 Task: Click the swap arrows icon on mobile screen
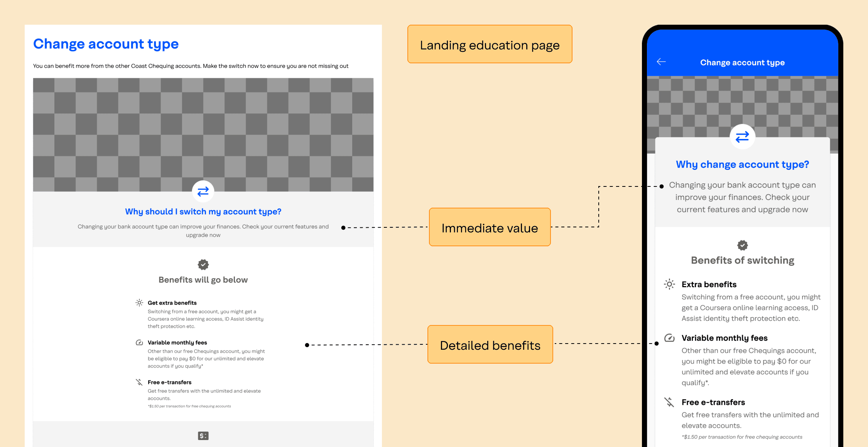click(x=742, y=137)
